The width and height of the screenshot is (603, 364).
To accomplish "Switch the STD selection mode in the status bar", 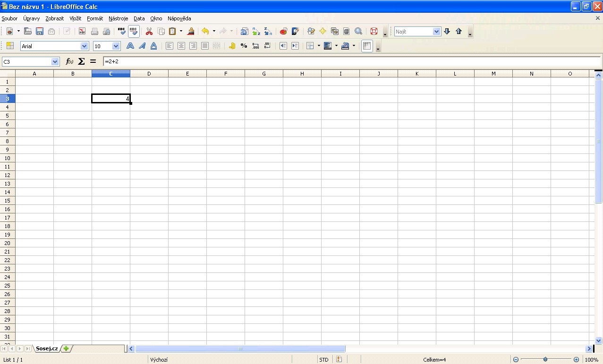I will (x=324, y=360).
